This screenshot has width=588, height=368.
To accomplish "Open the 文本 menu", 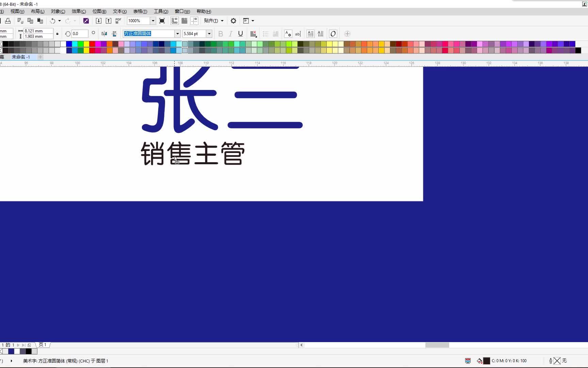I will coord(119,11).
